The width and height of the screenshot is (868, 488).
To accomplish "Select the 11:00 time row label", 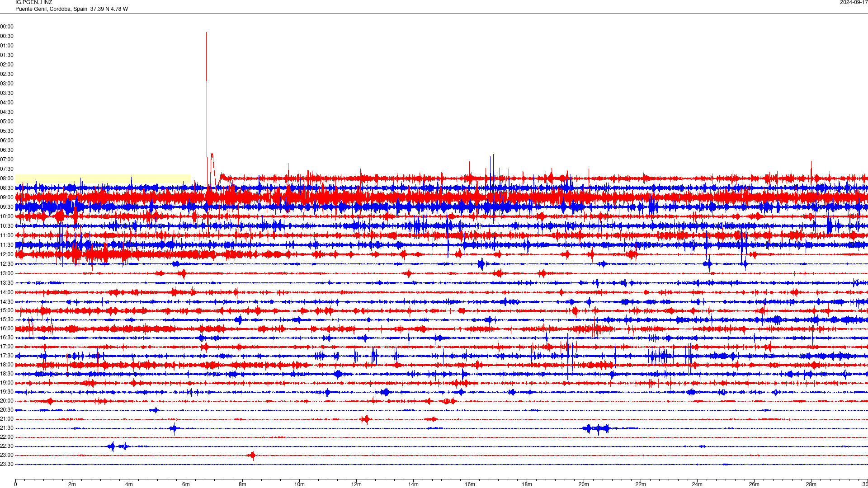I will pyautogui.click(x=7, y=235).
